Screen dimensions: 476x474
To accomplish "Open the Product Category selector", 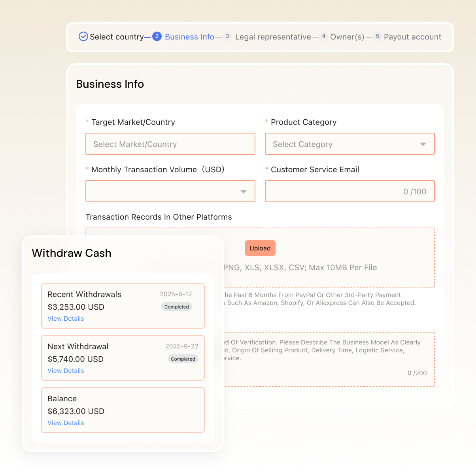I will coord(349,144).
